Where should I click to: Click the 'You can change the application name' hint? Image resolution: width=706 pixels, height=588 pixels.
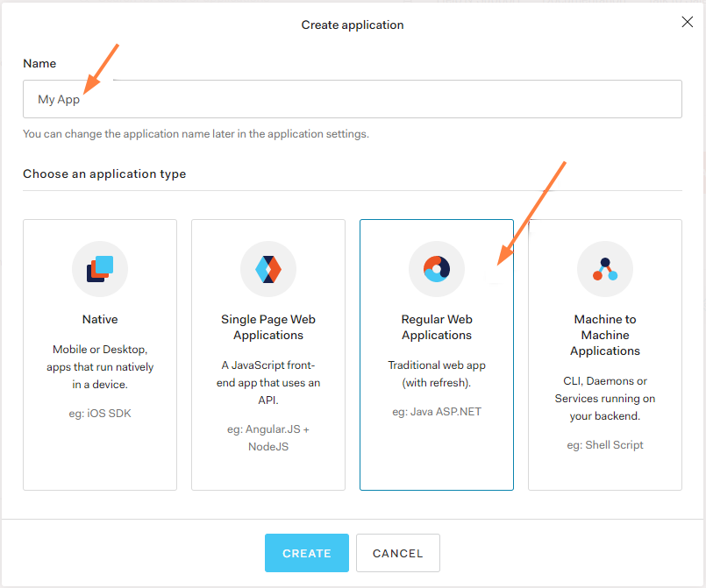coord(196,133)
